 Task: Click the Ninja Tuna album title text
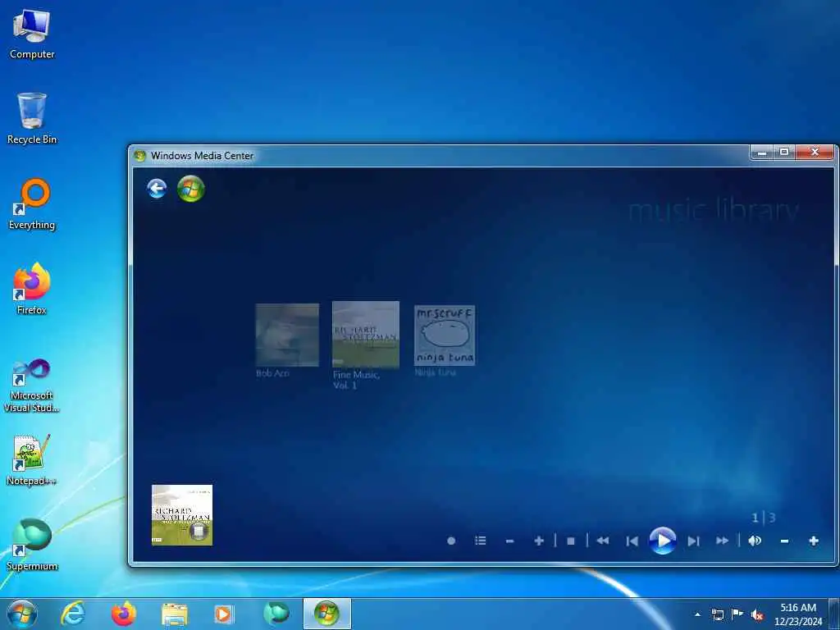coord(435,372)
